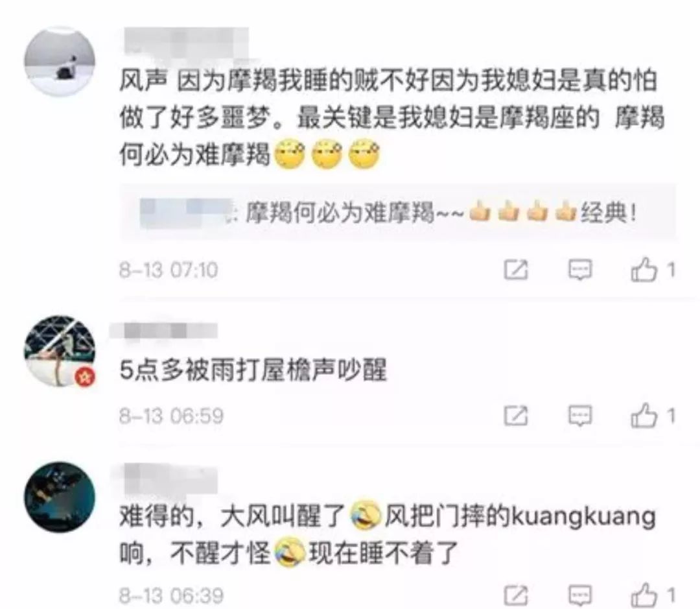Share the comment posted 8-13 06:39
The image size is (700, 609).
[x=516, y=595]
